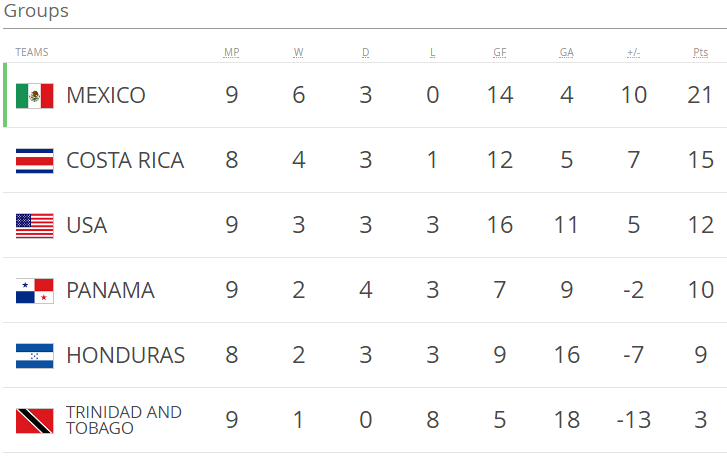This screenshot has height=456, width=727.
Task: Open the HONDURAS team link
Action: click(125, 356)
